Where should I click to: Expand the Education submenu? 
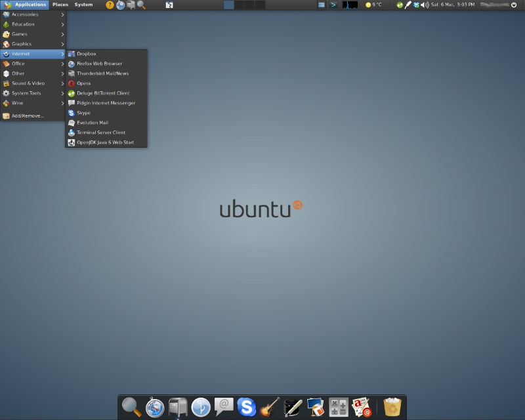click(33, 24)
